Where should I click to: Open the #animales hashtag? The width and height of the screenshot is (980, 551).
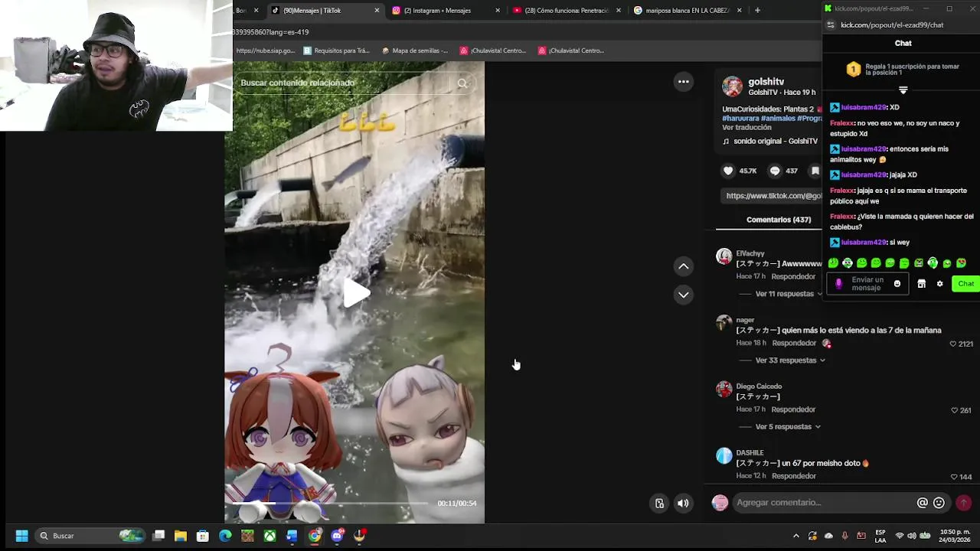tap(777, 119)
